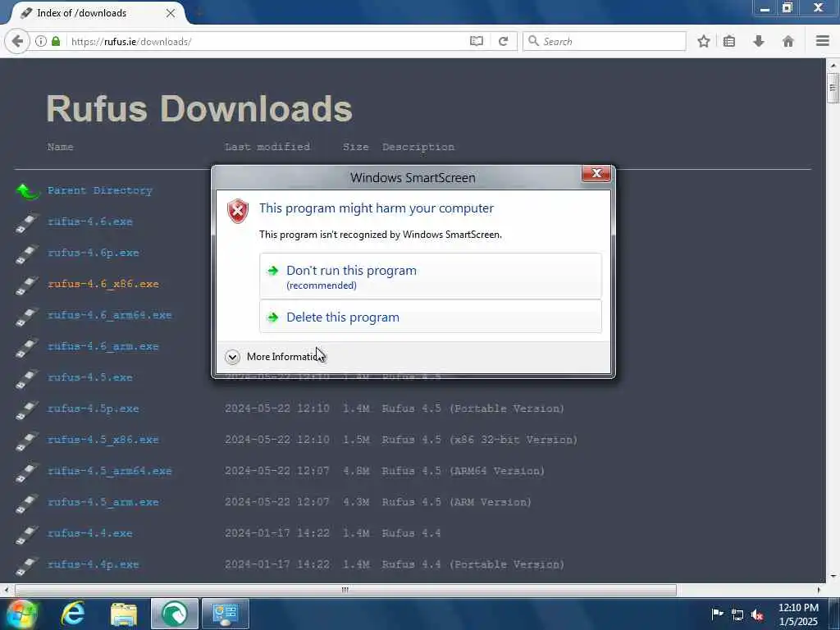
Task: Open site information icon in address bar
Action: tap(41, 41)
